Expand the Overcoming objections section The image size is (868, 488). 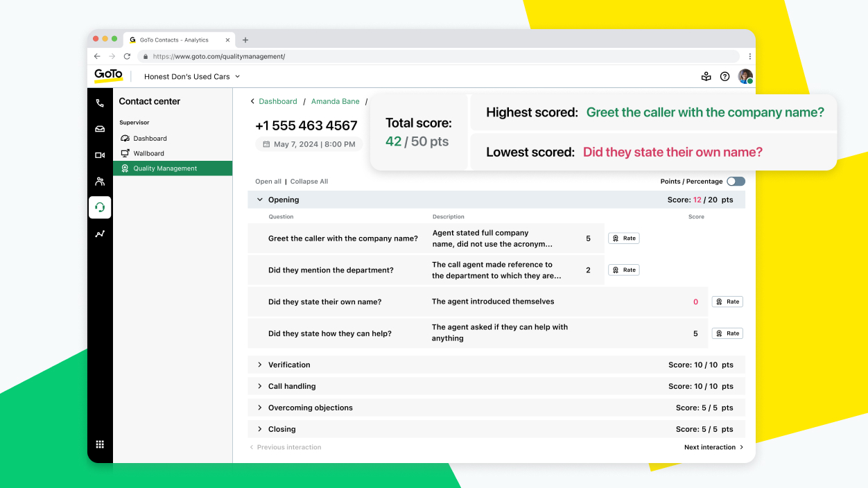coord(260,408)
